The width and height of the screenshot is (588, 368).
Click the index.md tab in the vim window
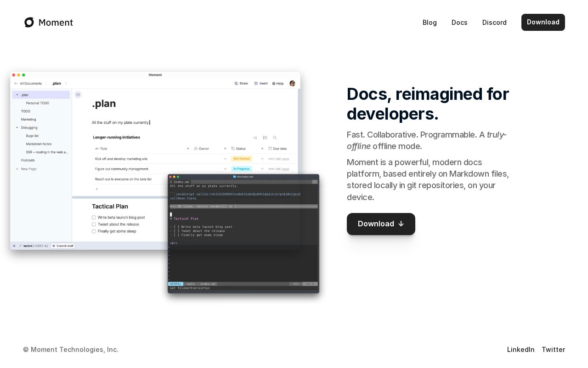(x=180, y=182)
